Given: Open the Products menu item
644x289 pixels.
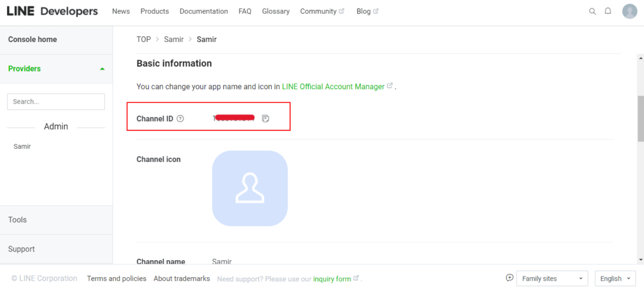Looking at the screenshot, I should (155, 11).
